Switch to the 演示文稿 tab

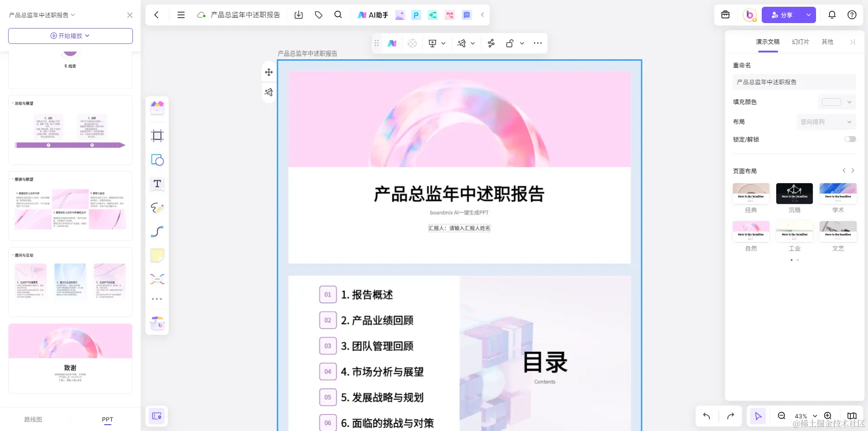[768, 42]
